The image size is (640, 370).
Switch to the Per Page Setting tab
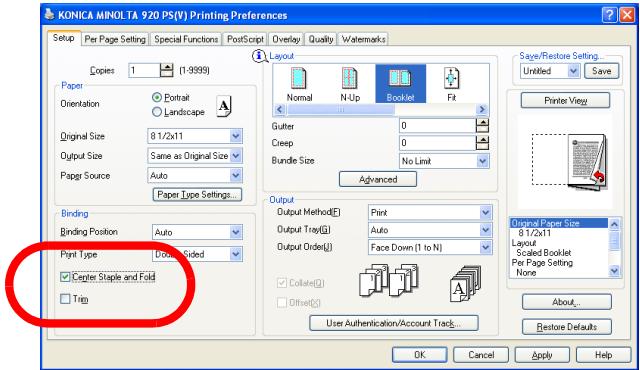115,39
